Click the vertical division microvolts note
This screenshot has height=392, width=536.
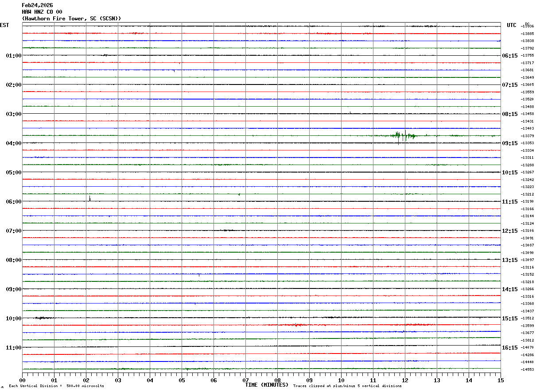56,386
